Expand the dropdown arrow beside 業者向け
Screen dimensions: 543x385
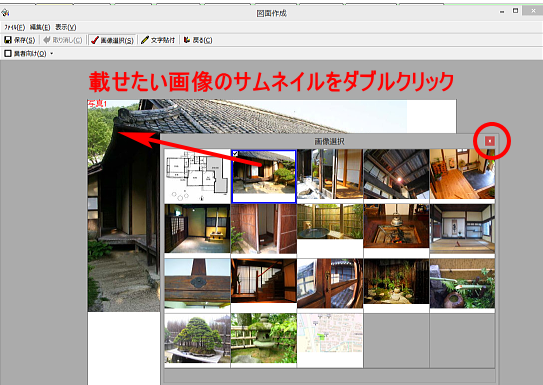click(52, 54)
